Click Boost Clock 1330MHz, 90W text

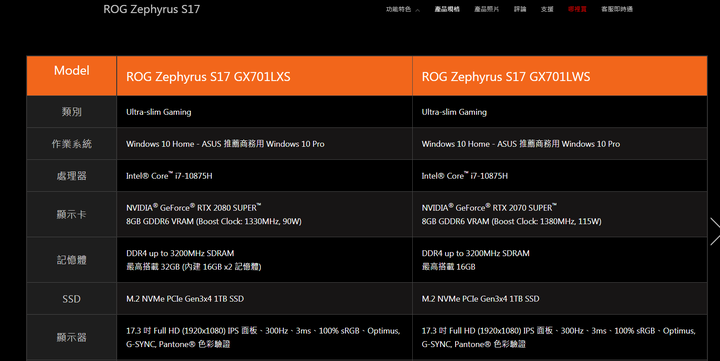tap(214, 221)
